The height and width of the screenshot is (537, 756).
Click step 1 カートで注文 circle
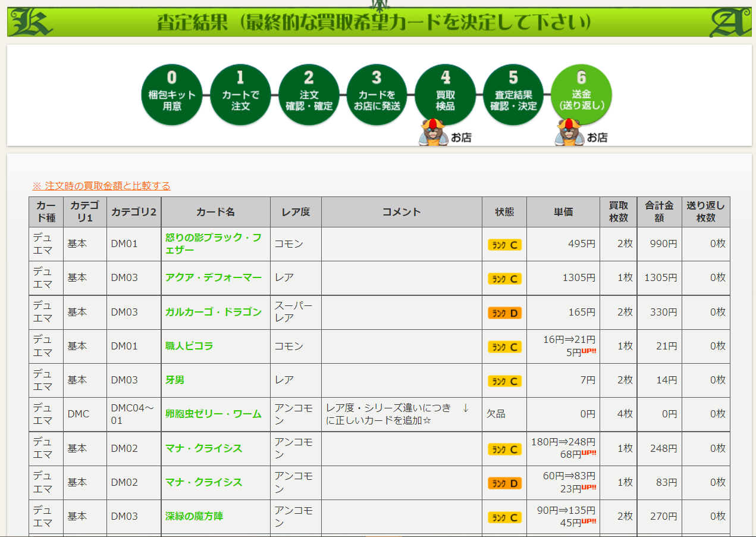point(240,95)
